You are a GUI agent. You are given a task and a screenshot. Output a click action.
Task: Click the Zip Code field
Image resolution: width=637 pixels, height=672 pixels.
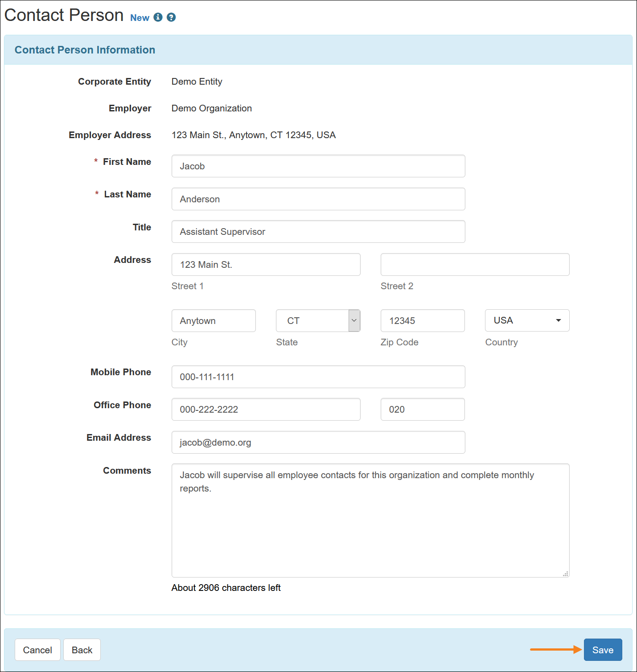point(423,321)
